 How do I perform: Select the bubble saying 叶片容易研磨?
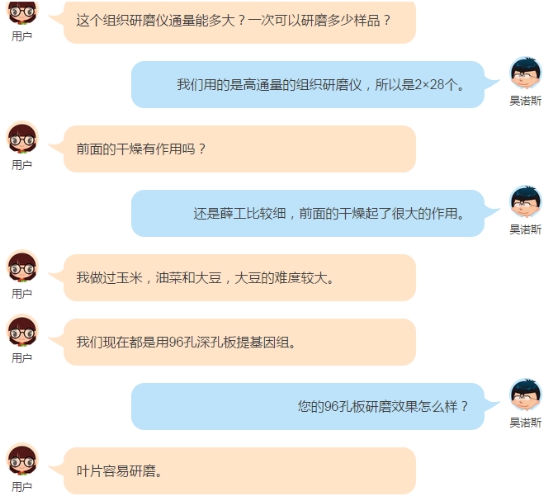point(240,471)
